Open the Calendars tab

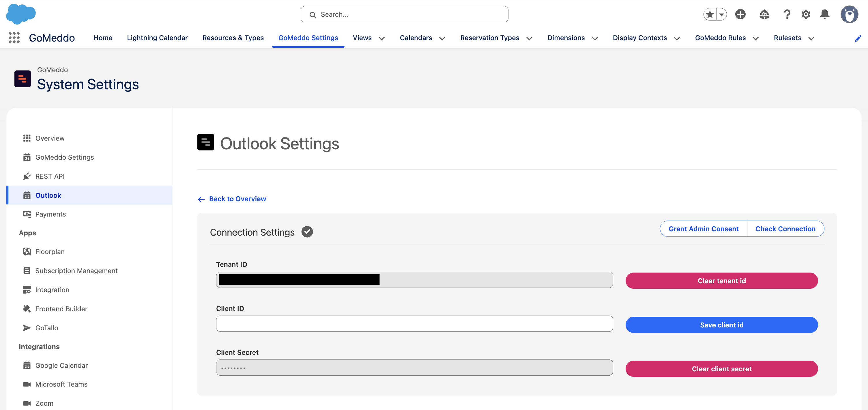coord(416,38)
